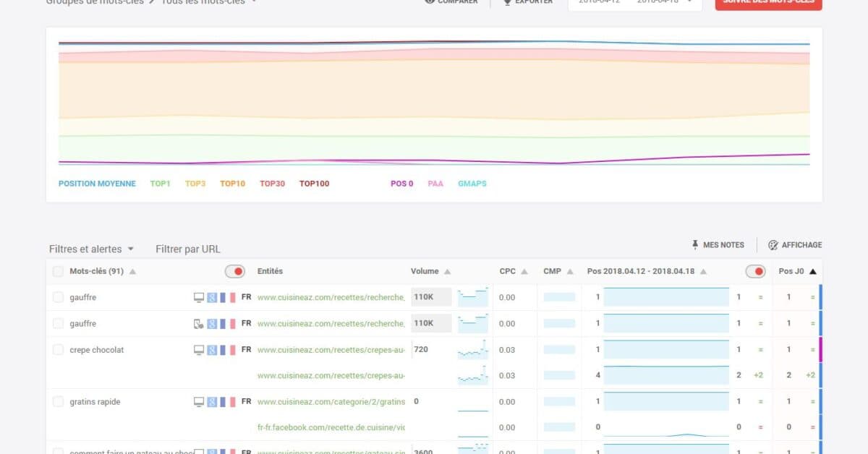Open the Filtres et alertes dropdown
Screen dimensions: 868x454
click(x=92, y=249)
